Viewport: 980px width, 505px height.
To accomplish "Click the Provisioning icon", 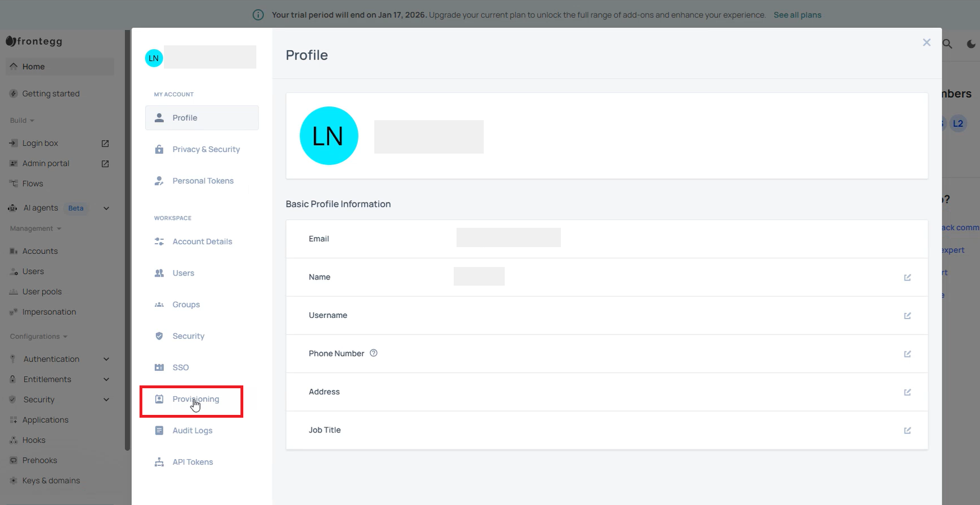I will point(159,399).
